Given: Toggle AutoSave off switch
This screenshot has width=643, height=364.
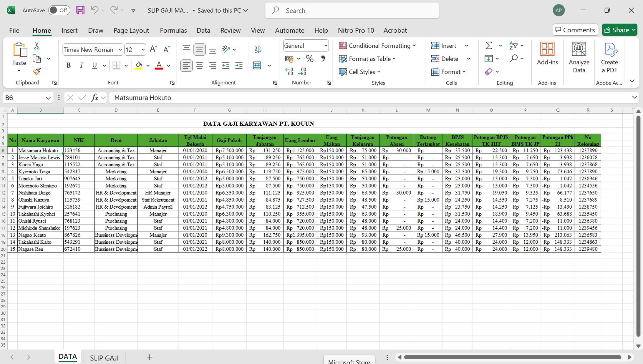Looking at the screenshot, I should tap(59, 10).
